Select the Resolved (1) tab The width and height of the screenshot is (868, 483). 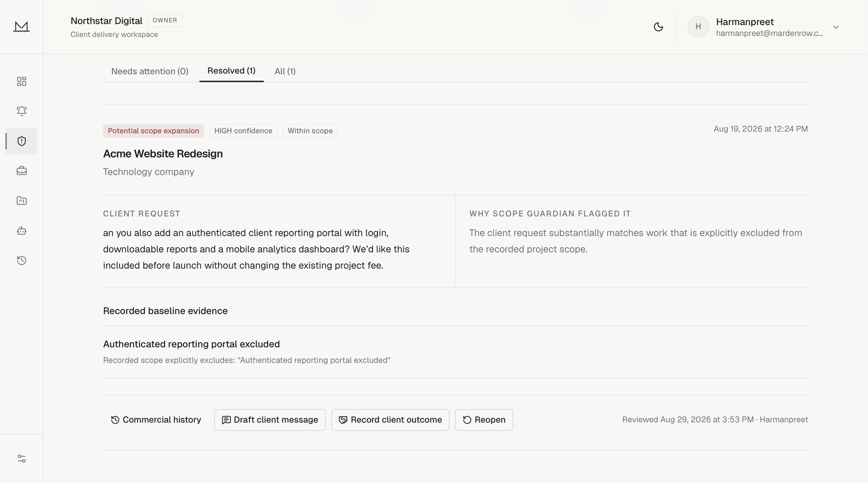[232, 71]
